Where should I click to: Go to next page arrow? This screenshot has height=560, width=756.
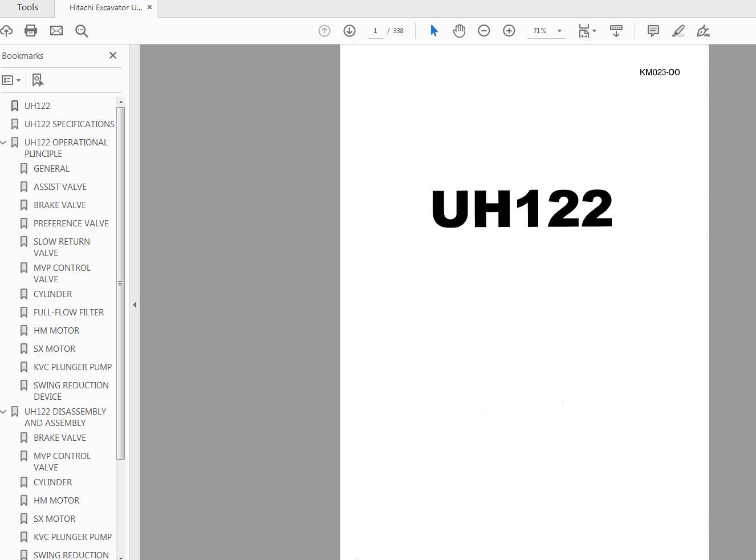349,31
